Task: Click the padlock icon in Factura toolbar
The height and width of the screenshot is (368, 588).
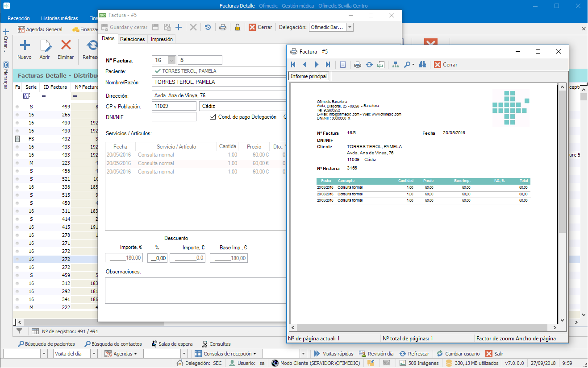Action: click(x=238, y=27)
